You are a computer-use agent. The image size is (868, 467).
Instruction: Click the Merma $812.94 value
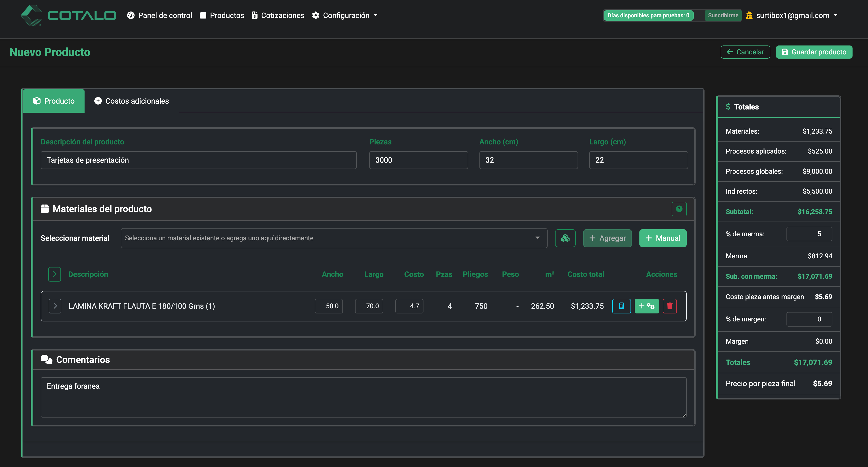tap(820, 256)
